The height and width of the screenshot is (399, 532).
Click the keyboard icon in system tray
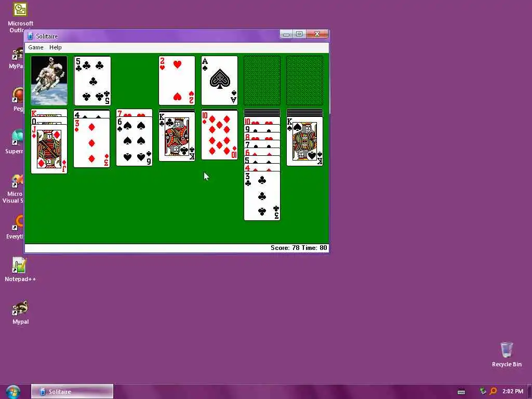[461, 392]
